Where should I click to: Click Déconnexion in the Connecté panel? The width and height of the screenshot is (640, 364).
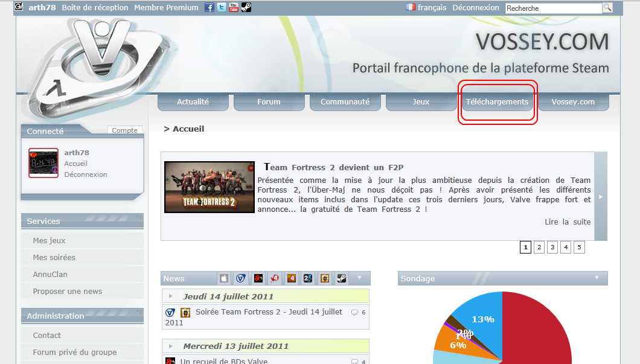click(x=86, y=174)
